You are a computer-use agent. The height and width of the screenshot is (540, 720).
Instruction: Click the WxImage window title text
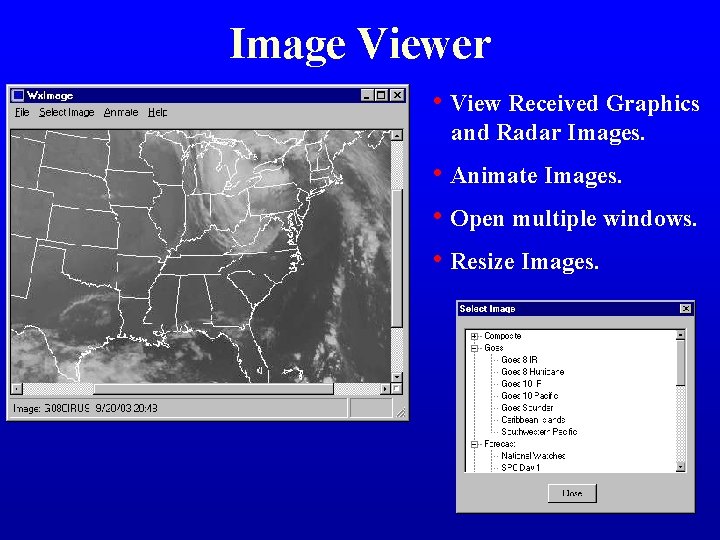click(x=50, y=96)
